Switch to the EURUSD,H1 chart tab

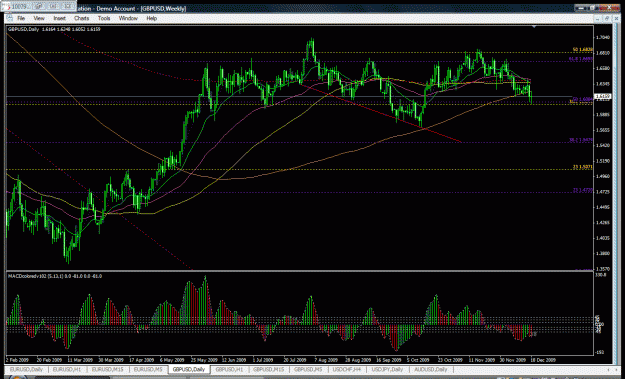tap(67, 369)
